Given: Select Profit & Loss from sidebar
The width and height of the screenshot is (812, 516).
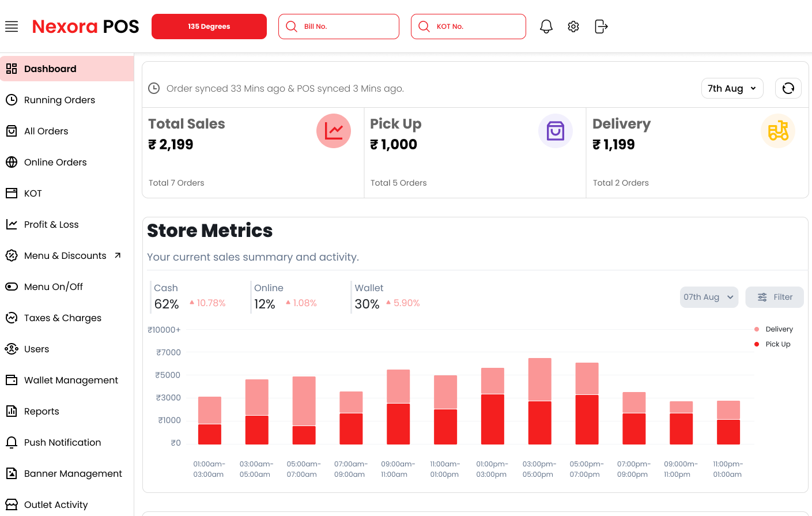Looking at the screenshot, I should pos(51,224).
